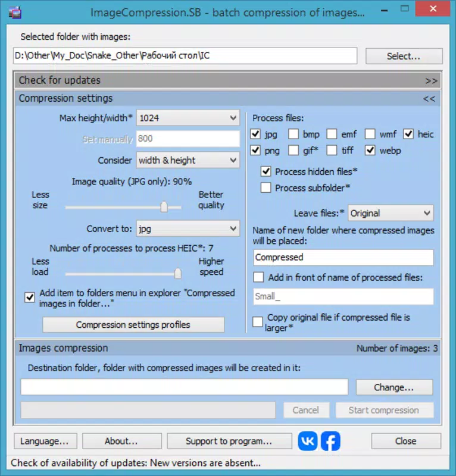Click Change... destination button
This screenshot has width=456, height=476.
(394, 387)
